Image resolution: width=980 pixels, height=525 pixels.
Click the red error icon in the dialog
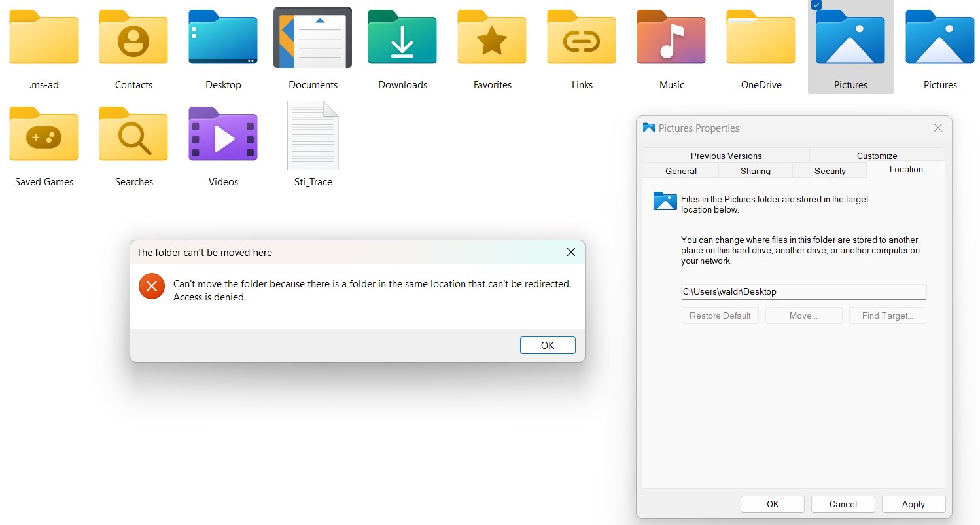coord(152,286)
